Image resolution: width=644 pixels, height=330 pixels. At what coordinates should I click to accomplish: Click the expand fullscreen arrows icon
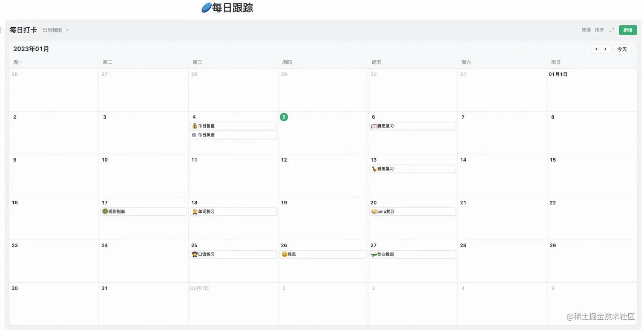tap(612, 30)
